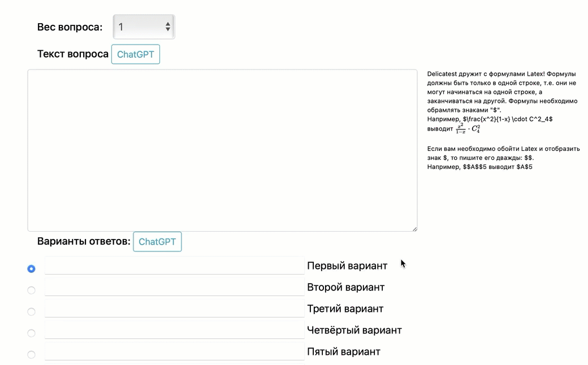Screen dimensions: 588x365
Task: Click the up/down arrows on weight selector
Action: pos(168,27)
